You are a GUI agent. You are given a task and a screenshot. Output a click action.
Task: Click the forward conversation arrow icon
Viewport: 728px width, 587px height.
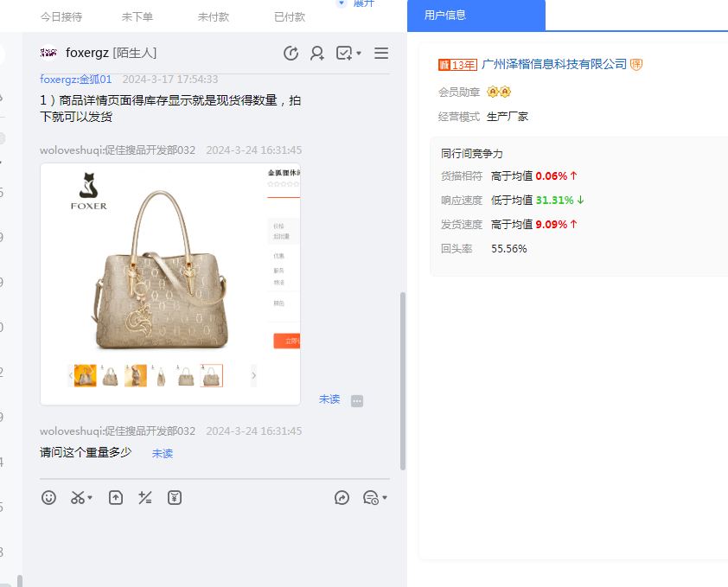point(342,498)
